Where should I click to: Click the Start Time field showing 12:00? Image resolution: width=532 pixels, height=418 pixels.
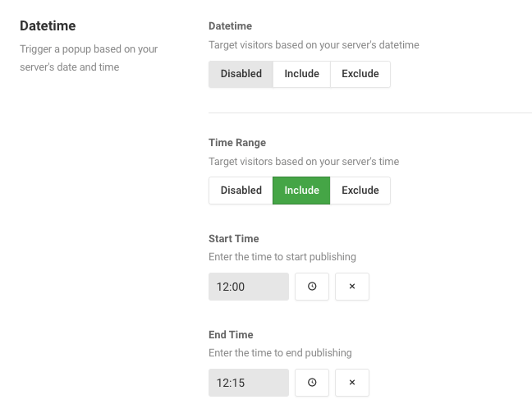(249, 287)
